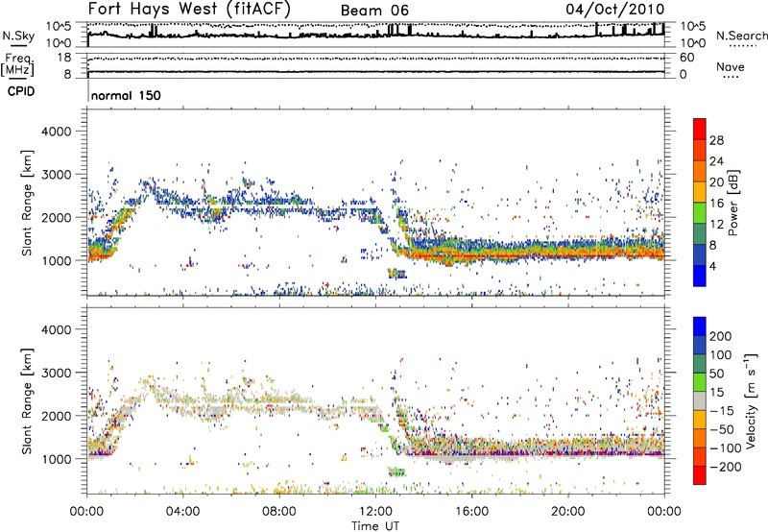Viewport: 768px width, 532px height.
Task: Click the green segment of Velocity color bar
Action: [700, 382]
